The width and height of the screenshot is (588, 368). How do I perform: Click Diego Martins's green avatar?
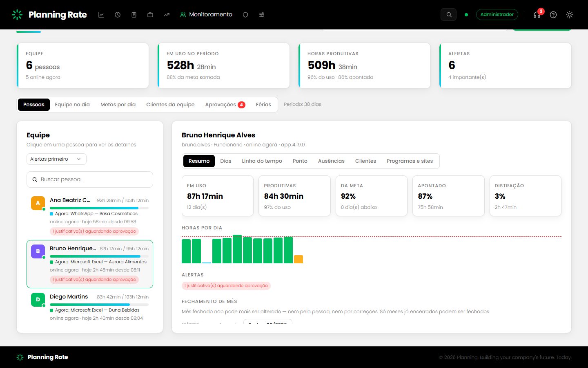point(38,300)
